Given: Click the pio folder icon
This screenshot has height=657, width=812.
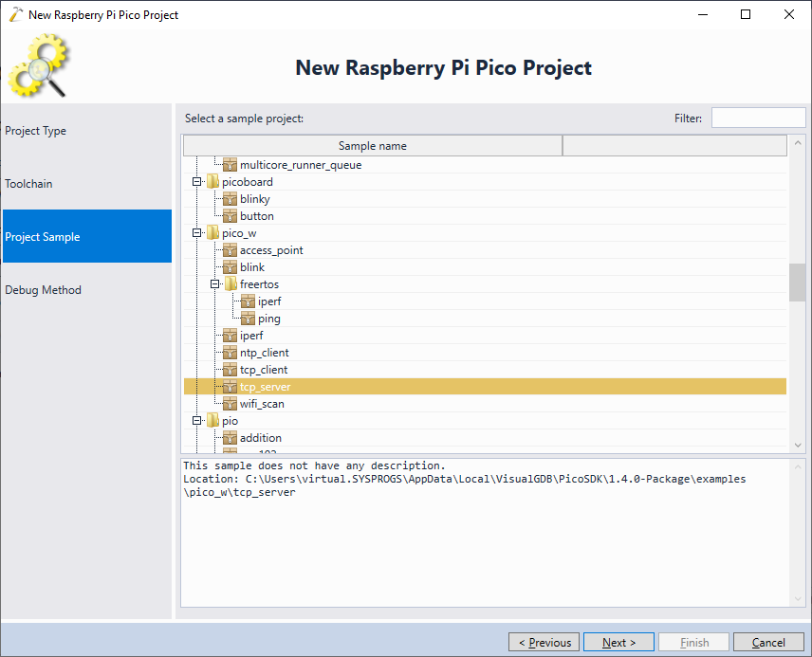Looking at the screenshot, I should click(x=212, y=421).
